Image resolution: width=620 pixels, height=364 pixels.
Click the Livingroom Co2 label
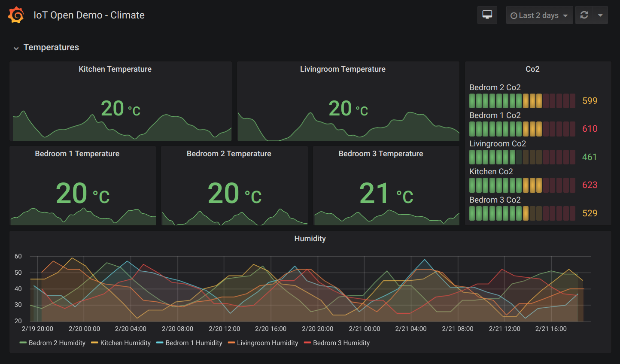tap(498, 144)
